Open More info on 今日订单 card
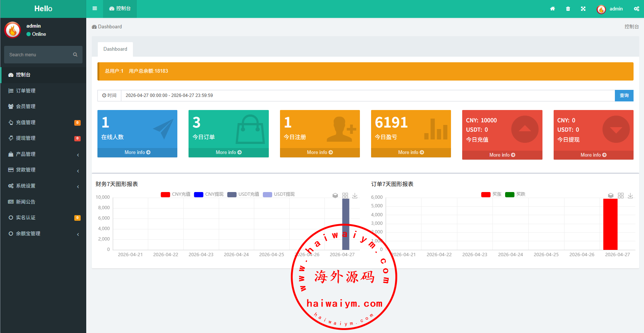This screenshot has height=333, width=644. pos(228,153)
